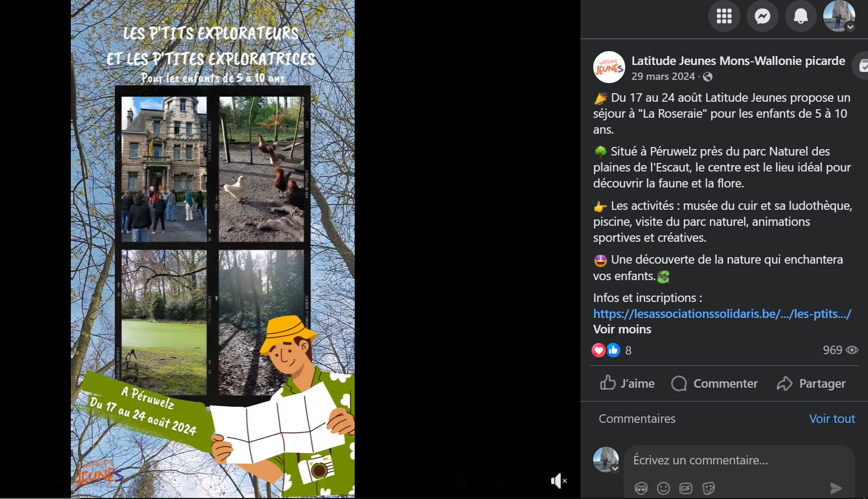Viewport: 868px width, 499px height.
Task: Unmute the video with the speaker icon
Action: (x=559, y=481)
